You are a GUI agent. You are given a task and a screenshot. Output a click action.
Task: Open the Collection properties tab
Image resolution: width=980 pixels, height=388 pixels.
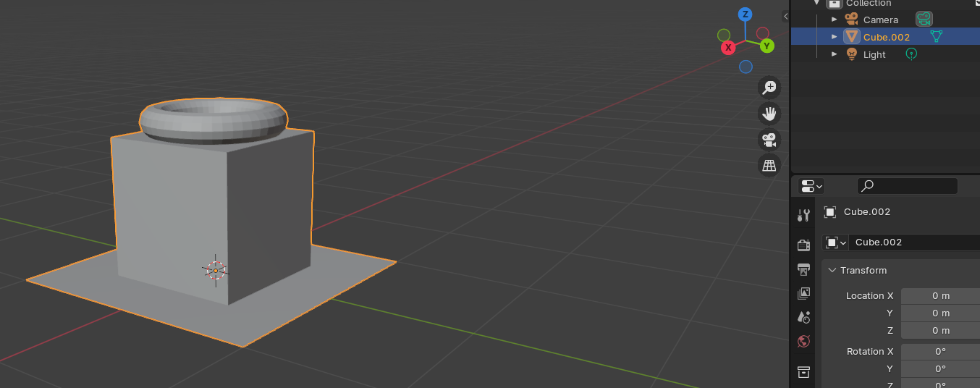point(803,372)
